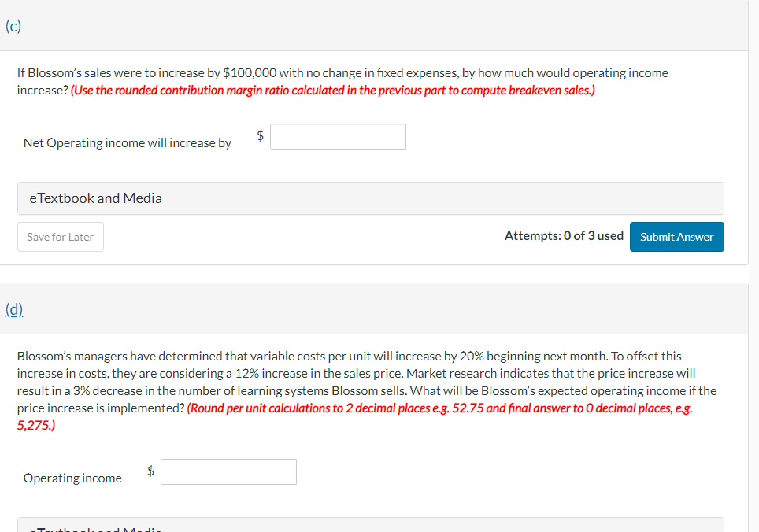Viewport: 759px width, 532px height.
Task: Click Save for Later
Action: click(60, 237)
